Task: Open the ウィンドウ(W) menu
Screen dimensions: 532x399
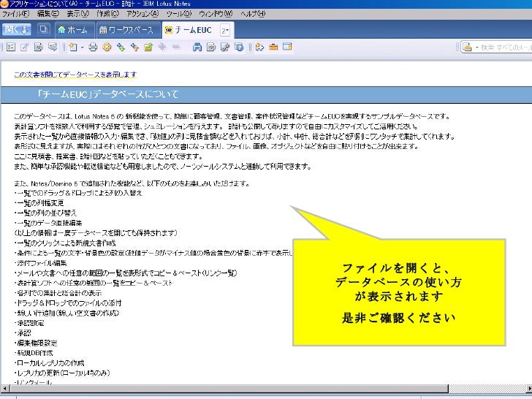Action: [216, 14]
